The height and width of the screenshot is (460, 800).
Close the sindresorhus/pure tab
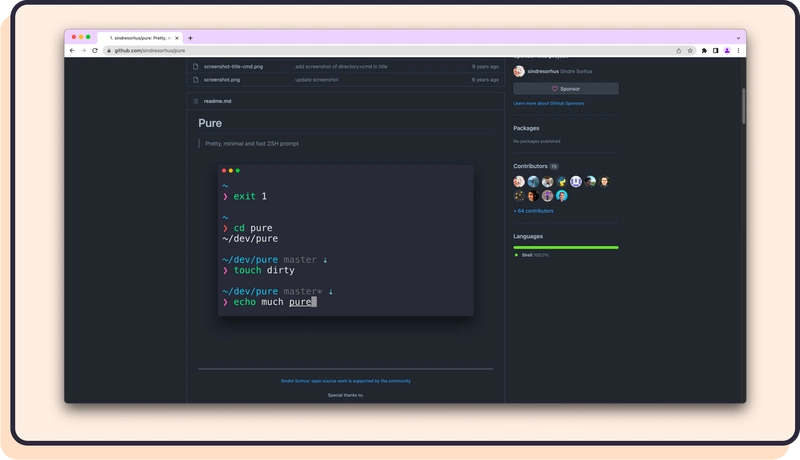click(x=177, y=38)
